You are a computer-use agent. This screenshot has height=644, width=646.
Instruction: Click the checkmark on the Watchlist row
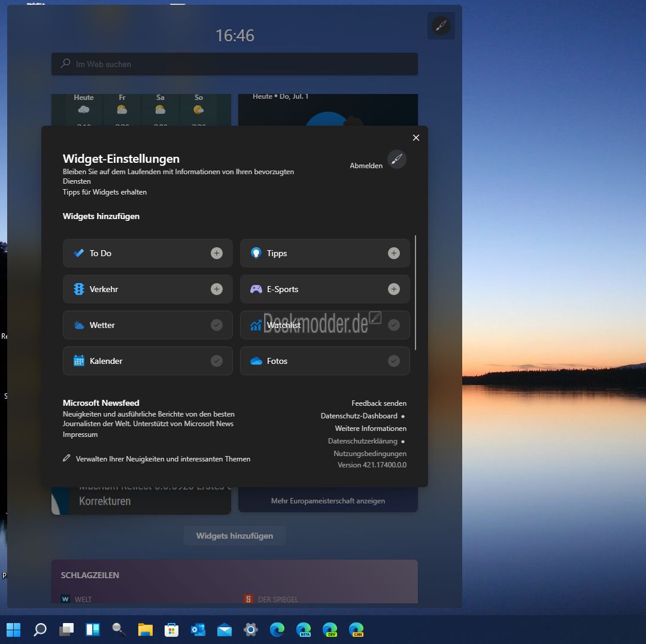[x=394, y=325]
